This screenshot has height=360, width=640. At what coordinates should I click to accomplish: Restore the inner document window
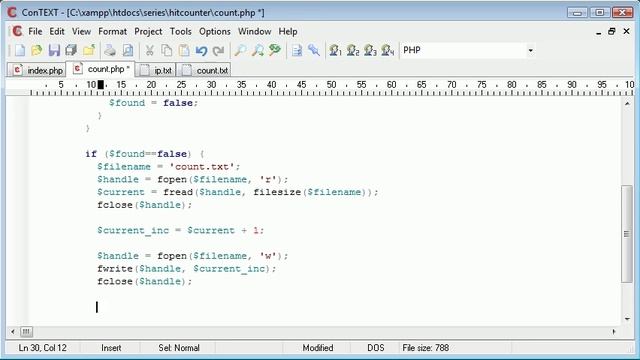click(x=611, y=31)
